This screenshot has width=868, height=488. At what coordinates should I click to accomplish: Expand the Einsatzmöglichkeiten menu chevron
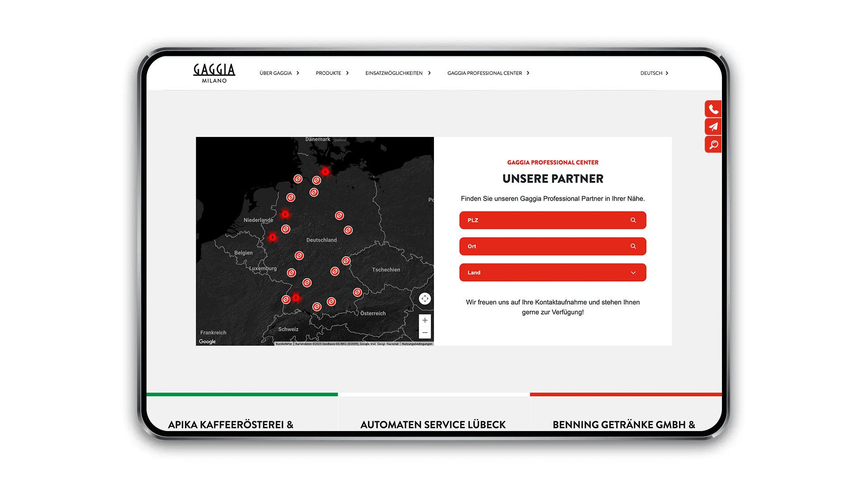point(429,73)
